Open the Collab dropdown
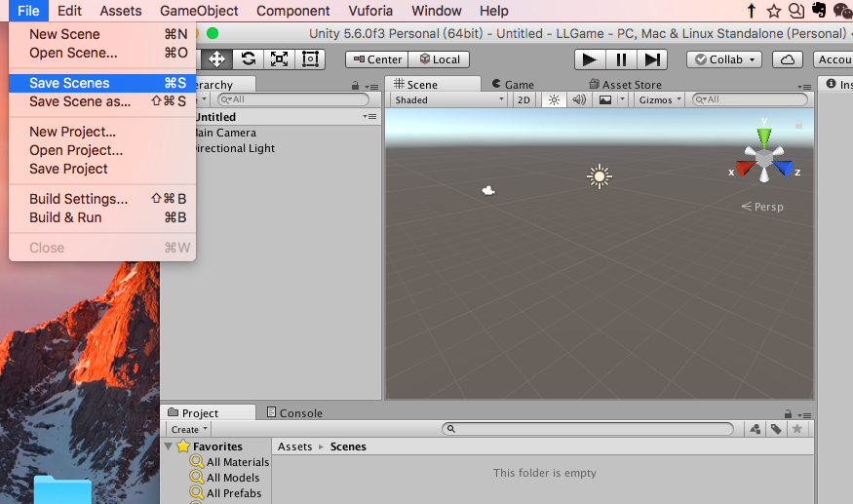The height and width of the screenshot is (504, 853). pos(724,59)
